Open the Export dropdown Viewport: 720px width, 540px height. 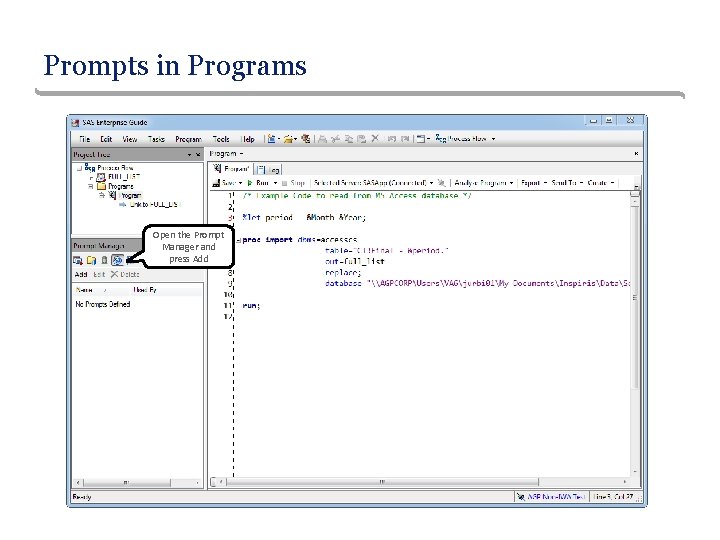545,183
